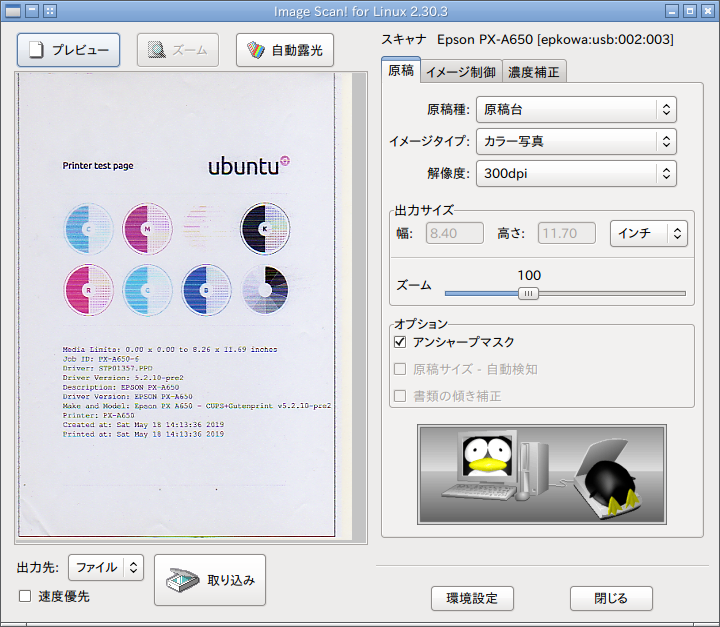Image resolution: width=720 pixels, height=627 pixels.
Task: Open the イメージタイプ dropdown showing カラー写真
Action: tap(575, 141)
